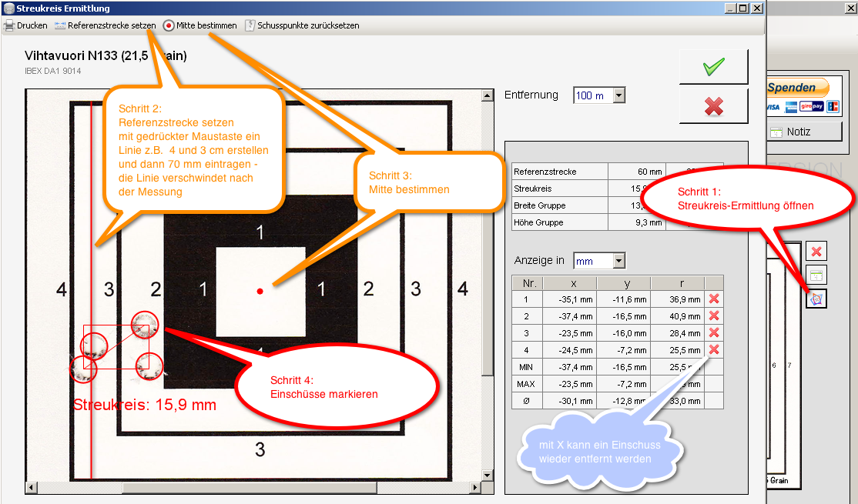Image resolution: width=858 pixels, height=504 pixels.
Task: Click the Notiz button in background window
Action: [805, 132]
